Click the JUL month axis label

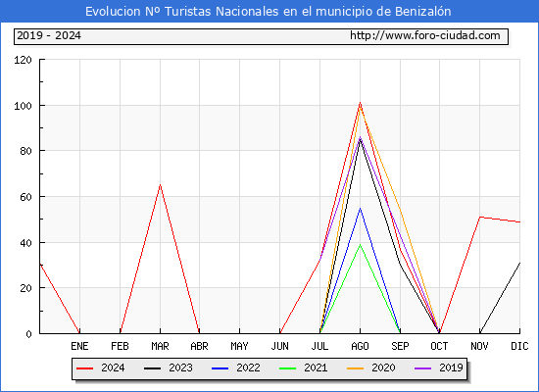[319, 346]
